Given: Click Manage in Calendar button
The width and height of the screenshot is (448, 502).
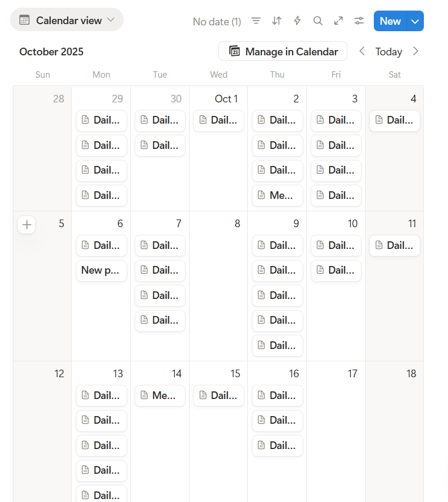Looking at the screenshot, I should click(x=283, y=51).
